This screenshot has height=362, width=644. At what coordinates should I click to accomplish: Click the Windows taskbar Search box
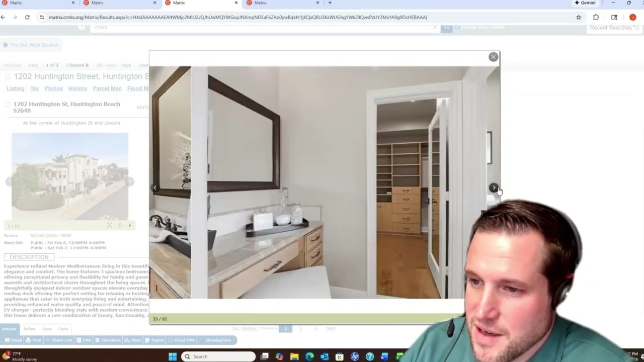pyautogui.click(x=218, y=356)
